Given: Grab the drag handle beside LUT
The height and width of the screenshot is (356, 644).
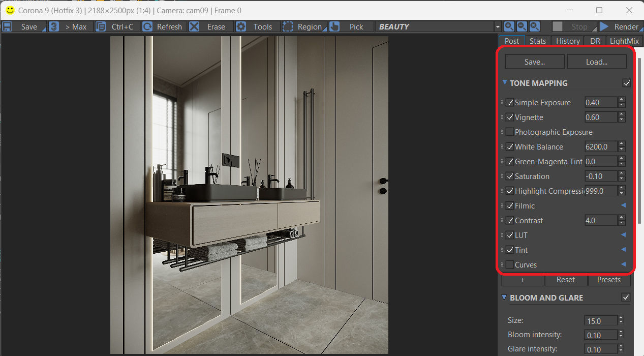Looking at the screenshot, I should tap(503, 235).
